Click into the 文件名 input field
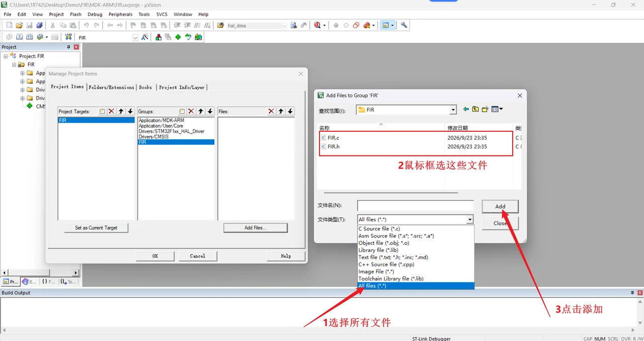644x341 pixels. point(416,206)
